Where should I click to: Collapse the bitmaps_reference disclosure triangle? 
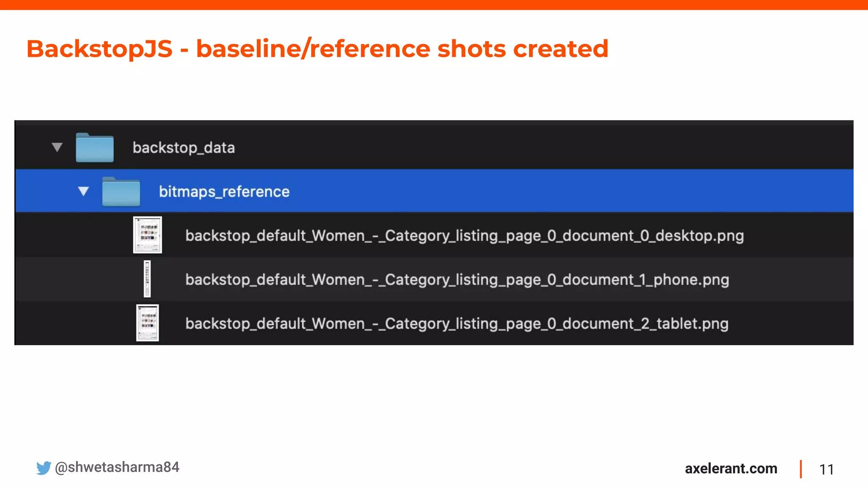pos(83,191)
